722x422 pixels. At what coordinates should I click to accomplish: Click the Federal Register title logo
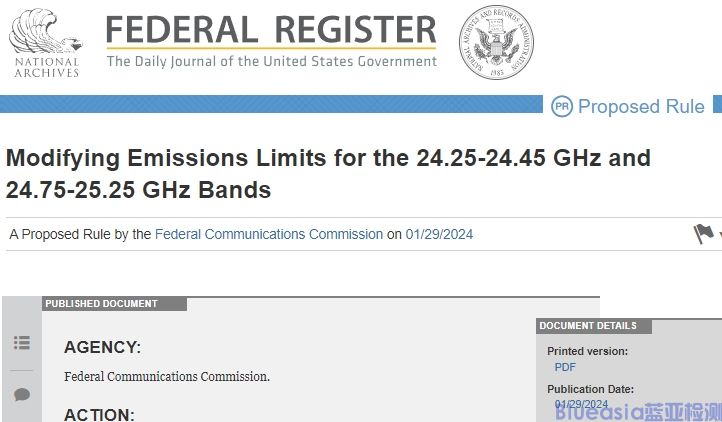[x=271, y=30]
